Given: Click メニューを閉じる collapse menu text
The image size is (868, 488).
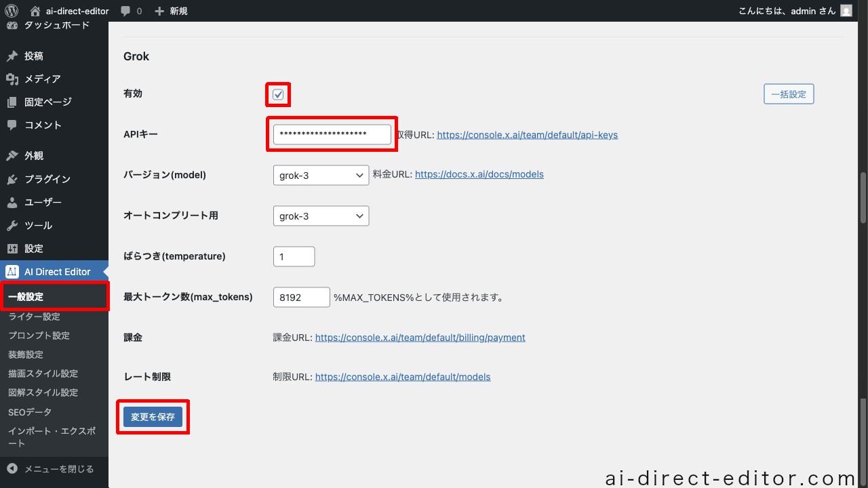Looking at the screenshot, I should 59,469.
